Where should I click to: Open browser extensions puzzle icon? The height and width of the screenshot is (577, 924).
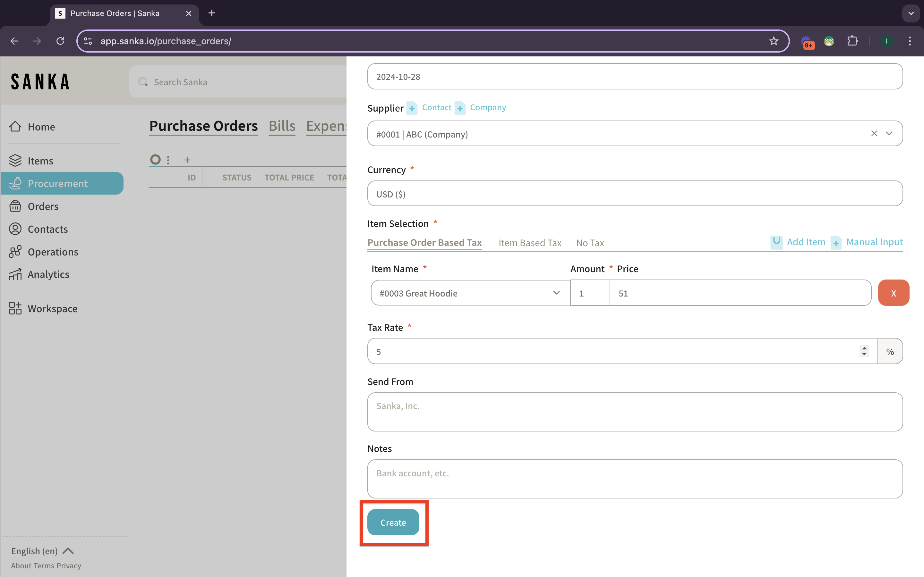click(852, 41)
